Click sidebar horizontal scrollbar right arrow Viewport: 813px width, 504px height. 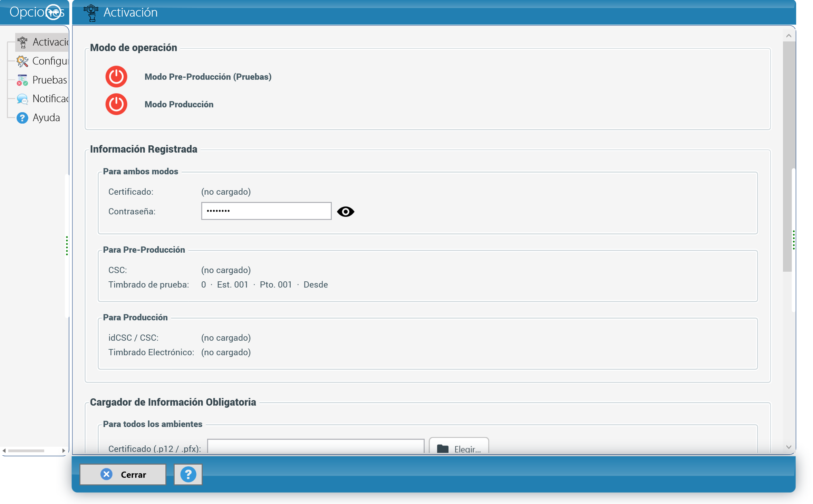click(64, 450)
